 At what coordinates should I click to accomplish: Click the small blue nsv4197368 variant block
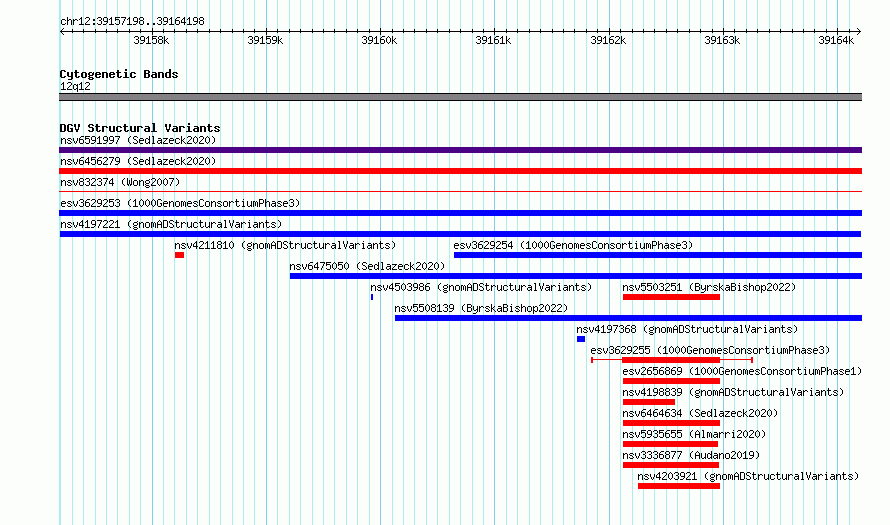tap(581, 339)
